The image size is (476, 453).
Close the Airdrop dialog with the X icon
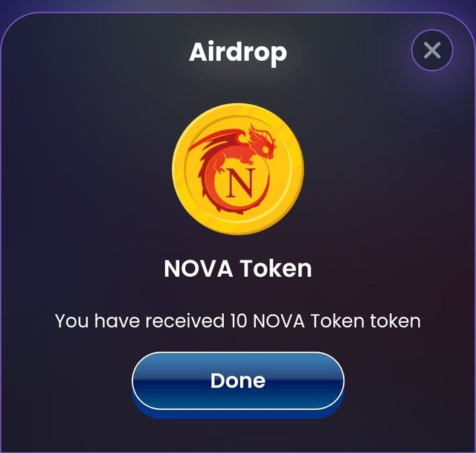432,51
